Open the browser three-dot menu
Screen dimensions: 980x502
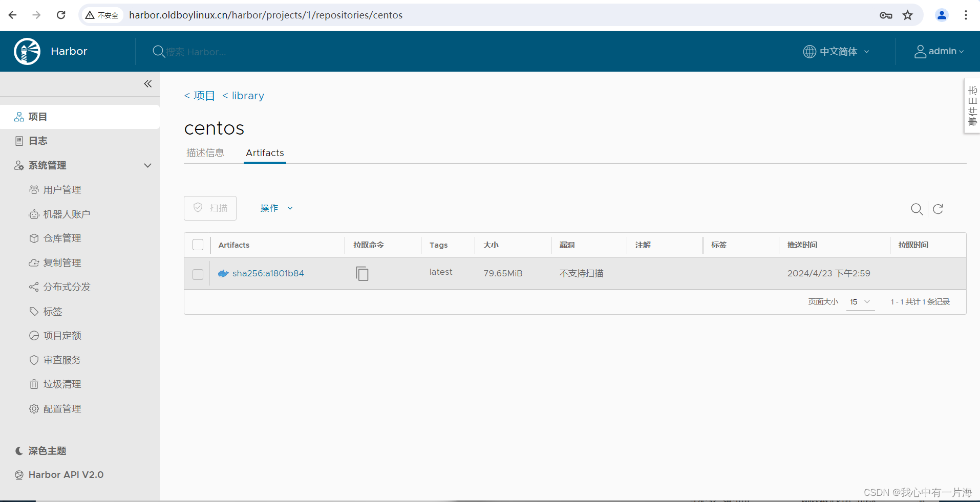point(966,15)
